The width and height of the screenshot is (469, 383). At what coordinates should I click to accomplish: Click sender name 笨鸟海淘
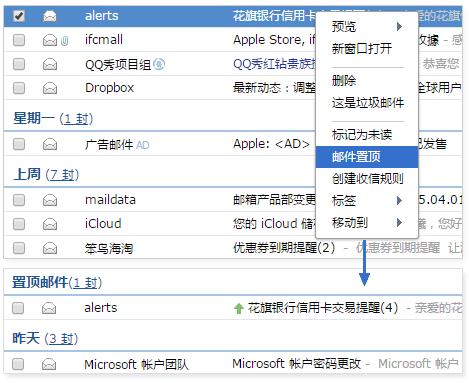click(109, 248)
